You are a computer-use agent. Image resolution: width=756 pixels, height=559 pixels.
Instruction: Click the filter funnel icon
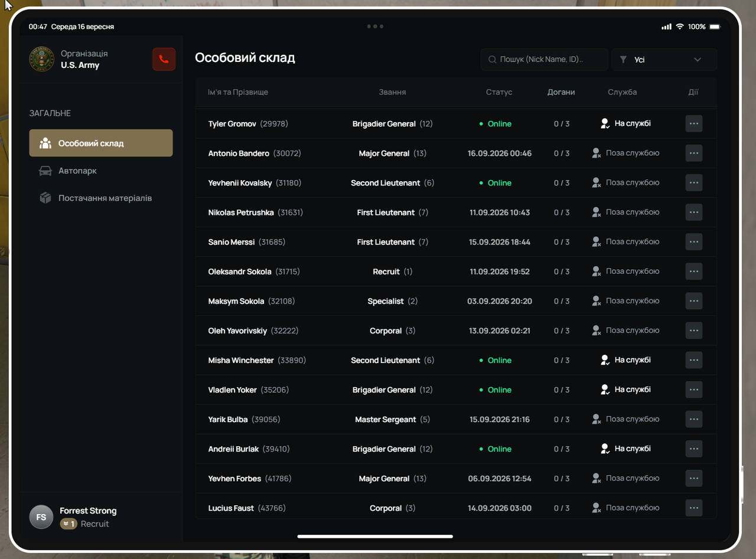pos(623,60)
